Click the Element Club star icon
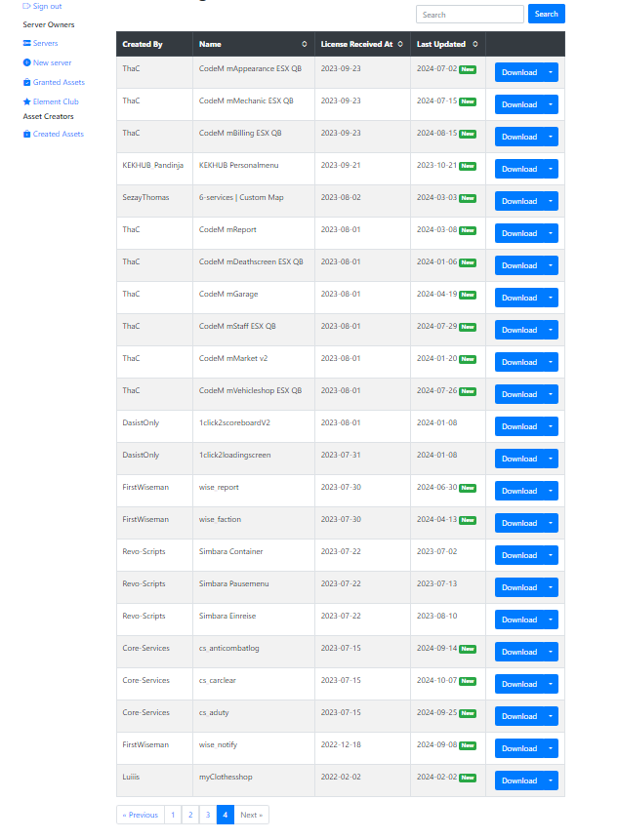The width and height of the screenshot is (618, 840). (26, 101)
